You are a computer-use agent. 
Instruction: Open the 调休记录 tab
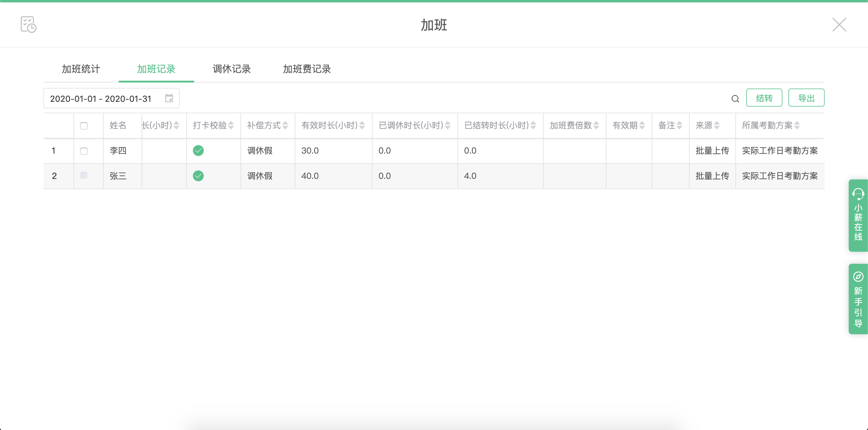[231, 69]
